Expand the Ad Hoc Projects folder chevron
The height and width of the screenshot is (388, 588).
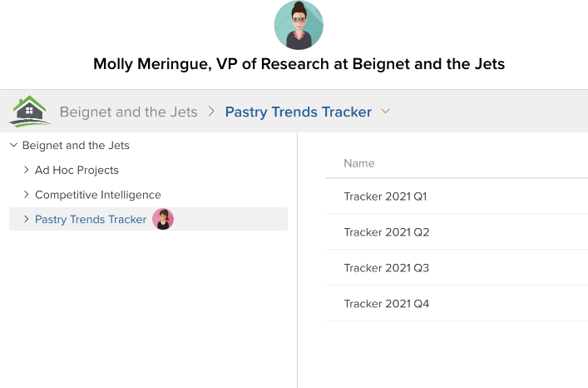pos(26,170)
